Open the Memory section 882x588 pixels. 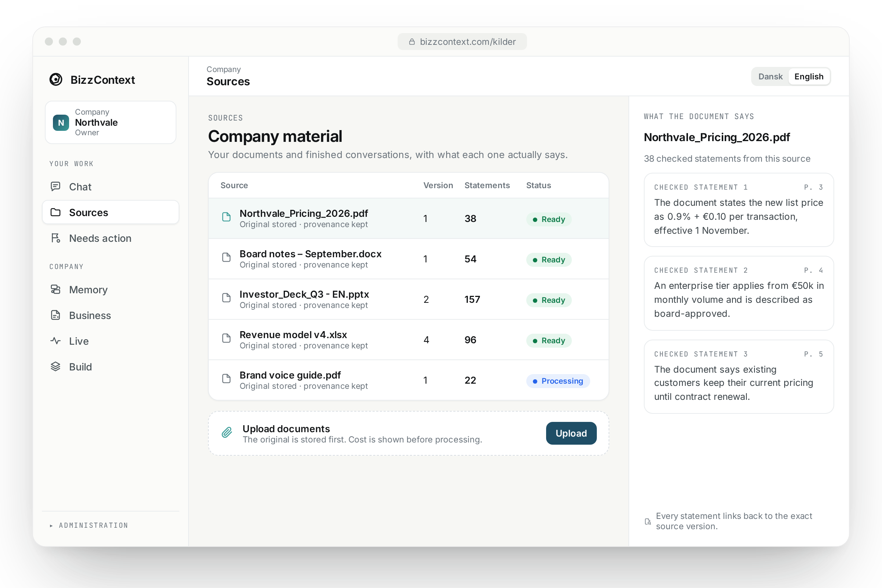[111, 290]
